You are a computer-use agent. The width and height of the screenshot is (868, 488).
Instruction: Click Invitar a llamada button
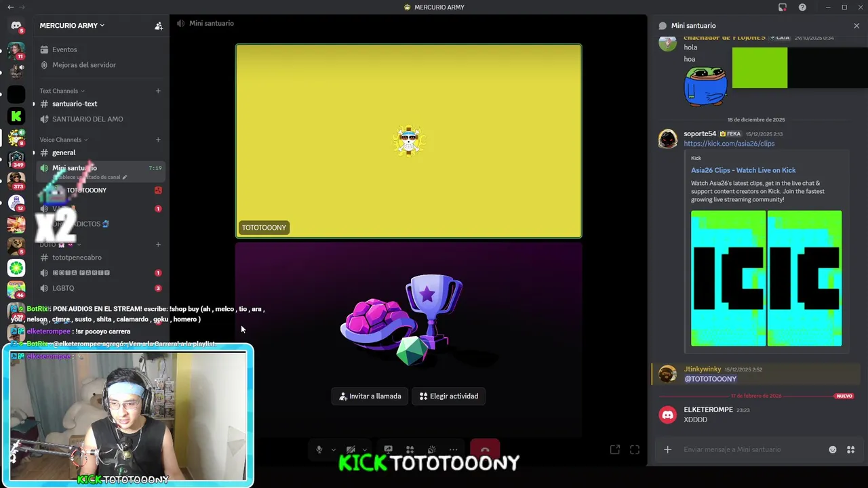(370, 396)
